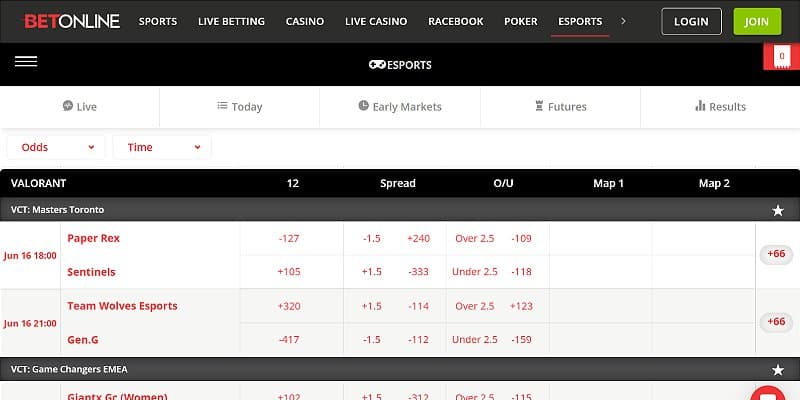Select Paper Rex moneyline -127 odds

(289, 238)
